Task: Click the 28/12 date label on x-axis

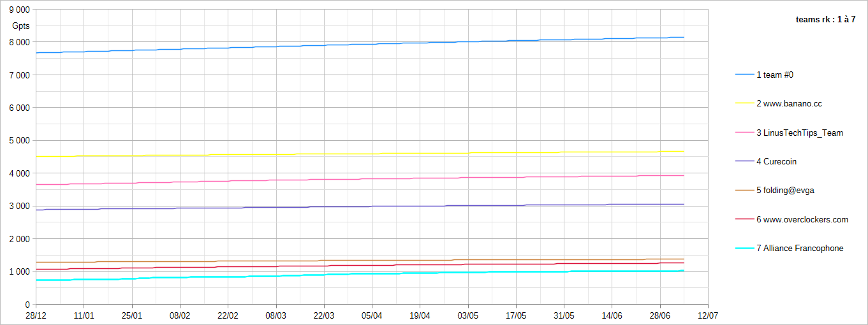Action: pos(36,315)
